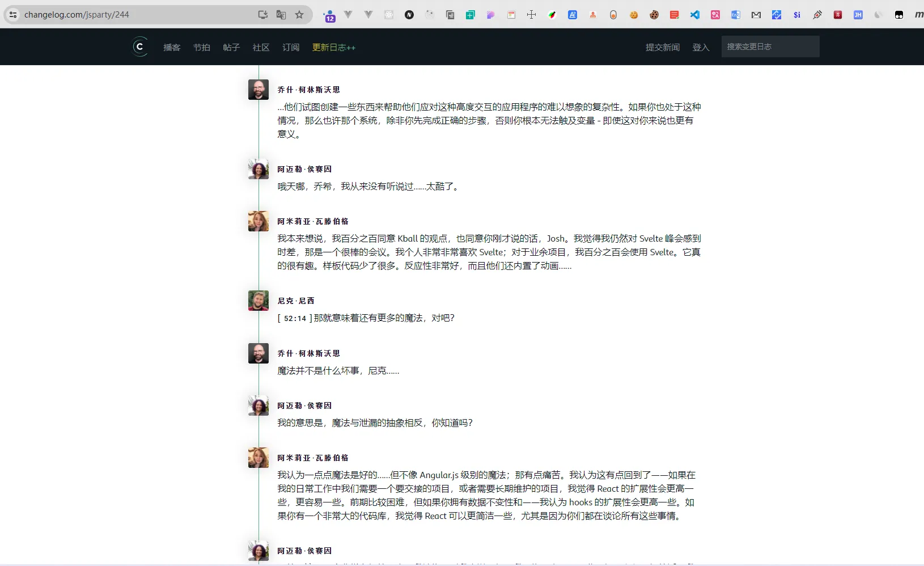Open the blue VS Code extension icon

coord(695,15)
